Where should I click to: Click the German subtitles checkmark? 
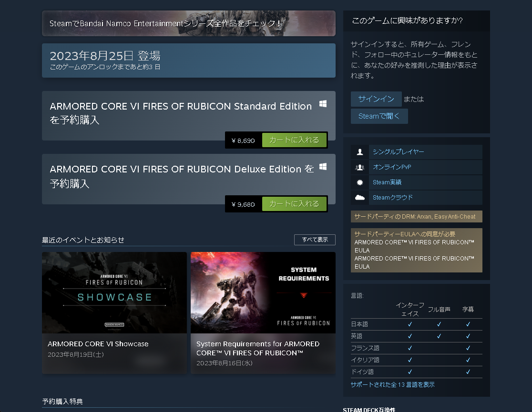click(468, 372)
